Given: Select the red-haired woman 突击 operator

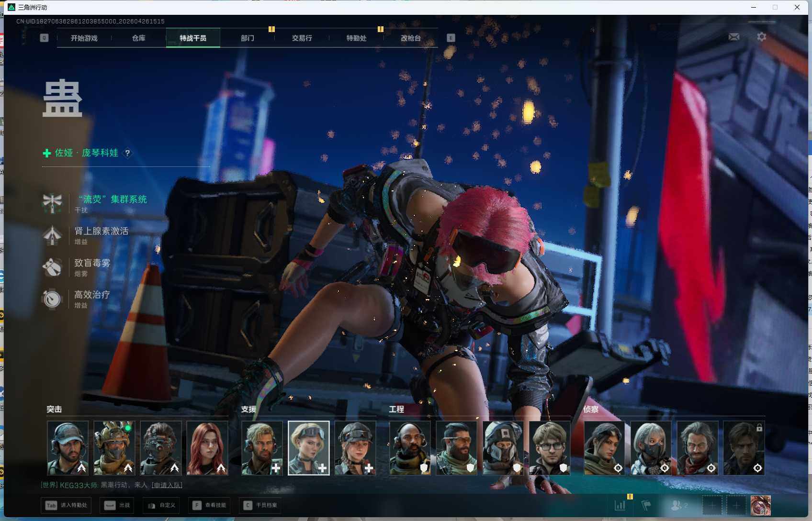Looking at the screenshot, I should coord(207,448).
